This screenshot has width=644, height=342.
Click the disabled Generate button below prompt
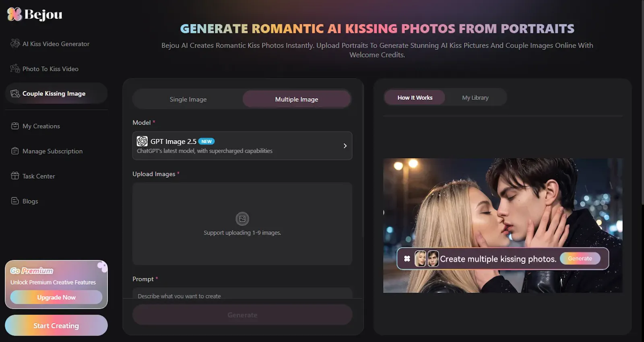click(242, 315)
